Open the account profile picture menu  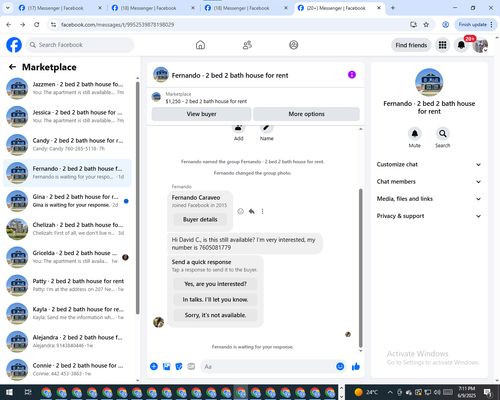click(x=480, y=45)
